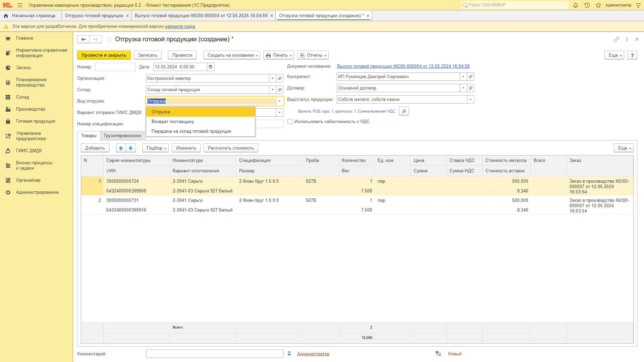Screen dimensions: 644x362
Task: Open Готовая продукция section in sidebar
Action: [36, 121]
